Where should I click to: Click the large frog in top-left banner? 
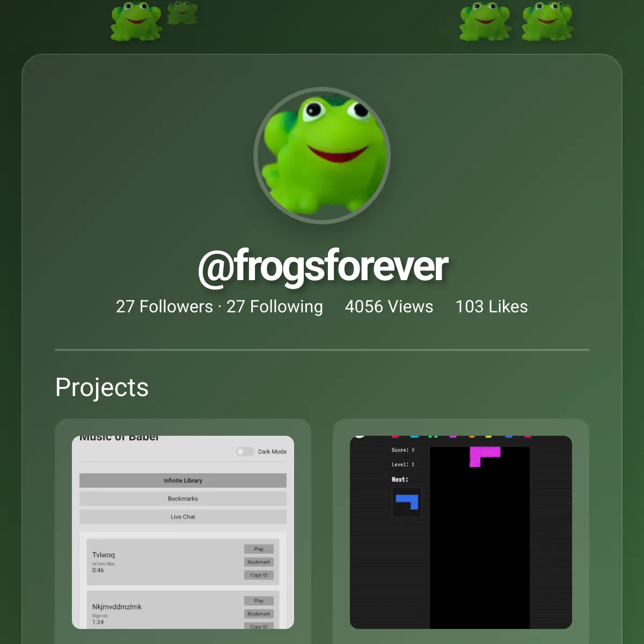click(x=136, y=21)
